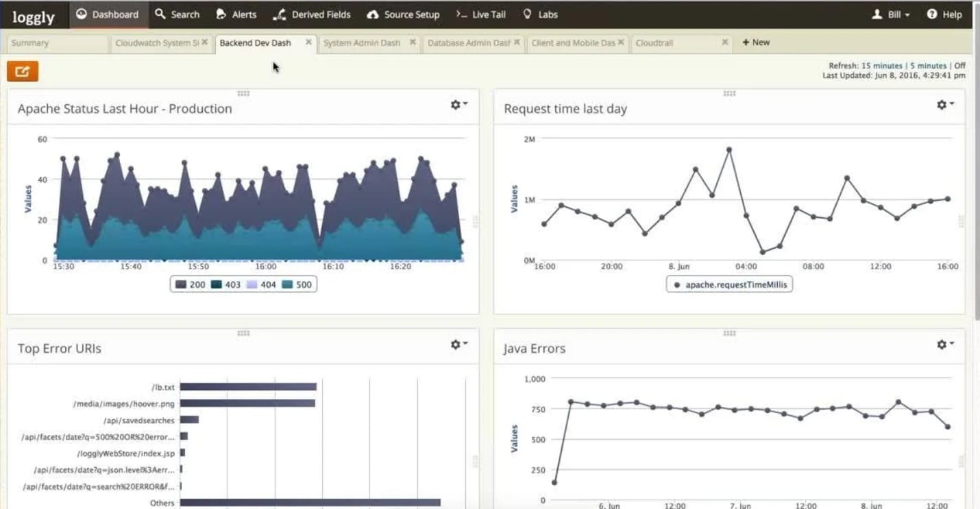Image resolution: width=980 pixels, height=509 pixels.
Task: Close the Cloudwatch System tab
Action: click(x=204, y=42)
